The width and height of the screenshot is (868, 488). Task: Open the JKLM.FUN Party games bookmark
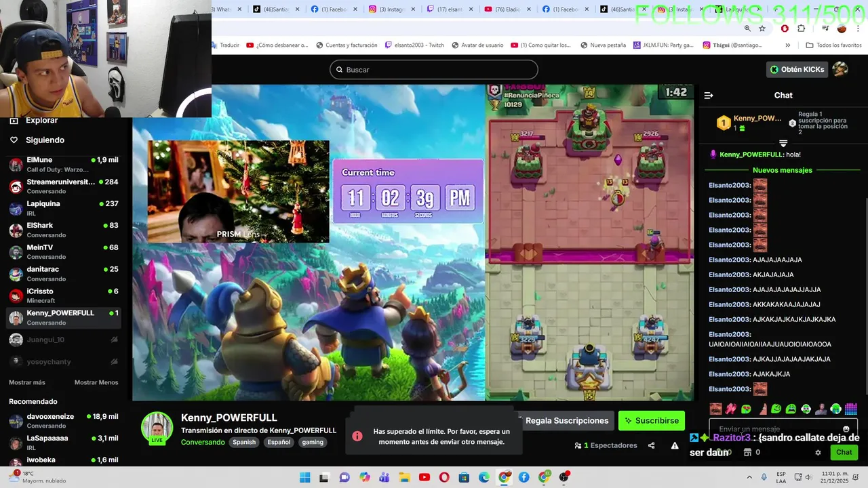663,45
